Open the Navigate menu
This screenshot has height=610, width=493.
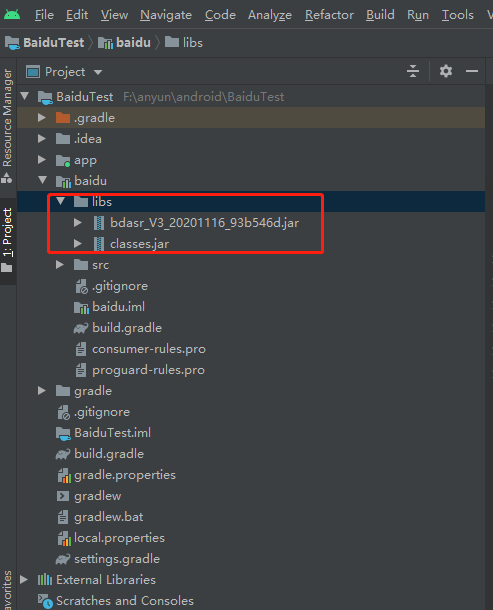[x=166, y=15]
